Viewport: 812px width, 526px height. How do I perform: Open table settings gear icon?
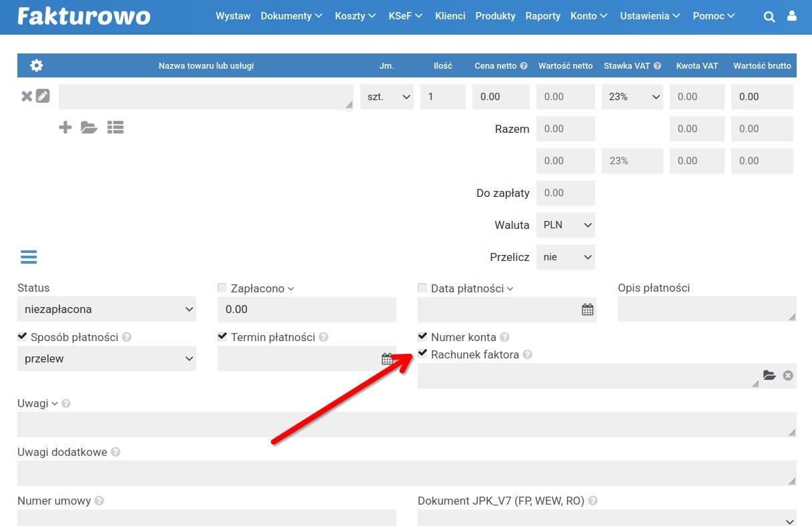click(37, 65)
